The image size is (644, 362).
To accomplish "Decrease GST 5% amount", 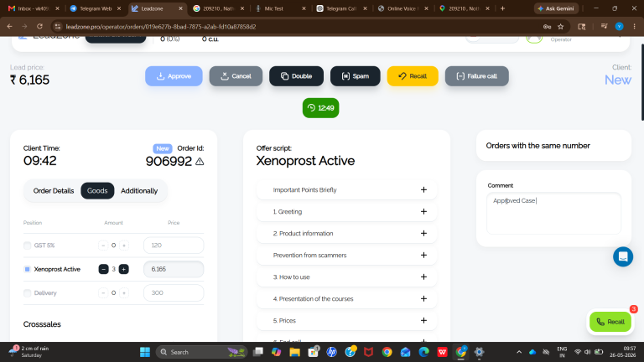I will click(103, 246).
